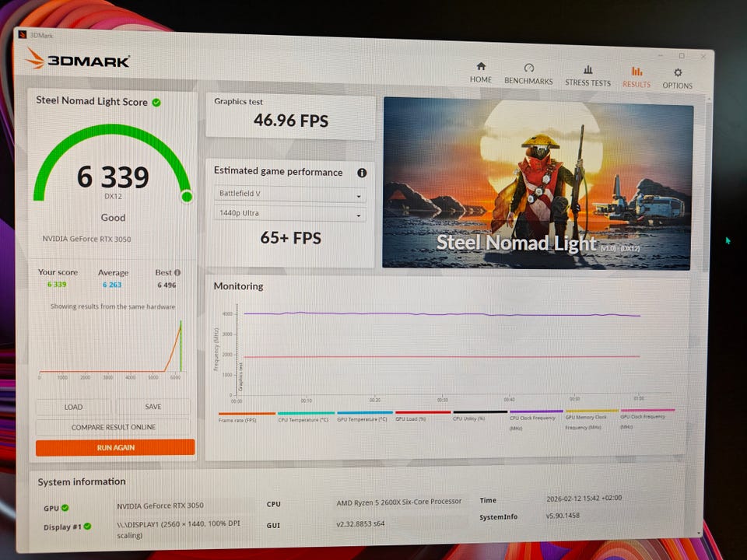
Task: Open the Results bar chart icon
Action: [x=637, y=72]
